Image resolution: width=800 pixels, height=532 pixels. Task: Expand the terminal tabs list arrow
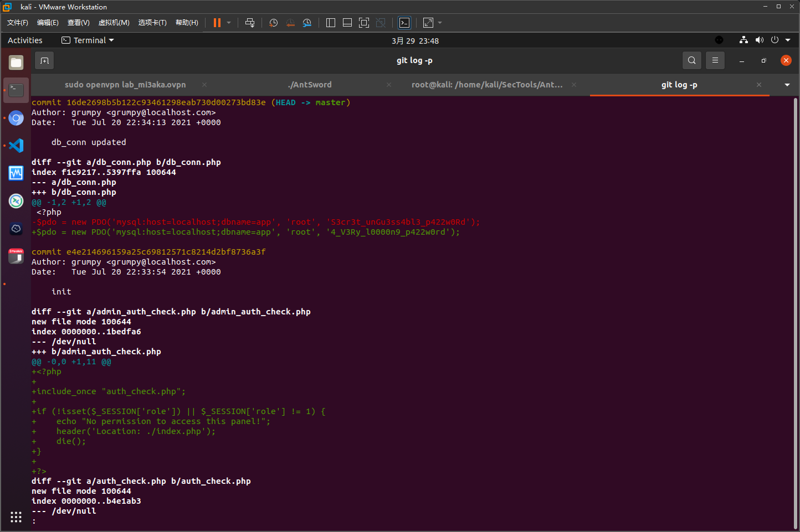[x=787, y=85]
